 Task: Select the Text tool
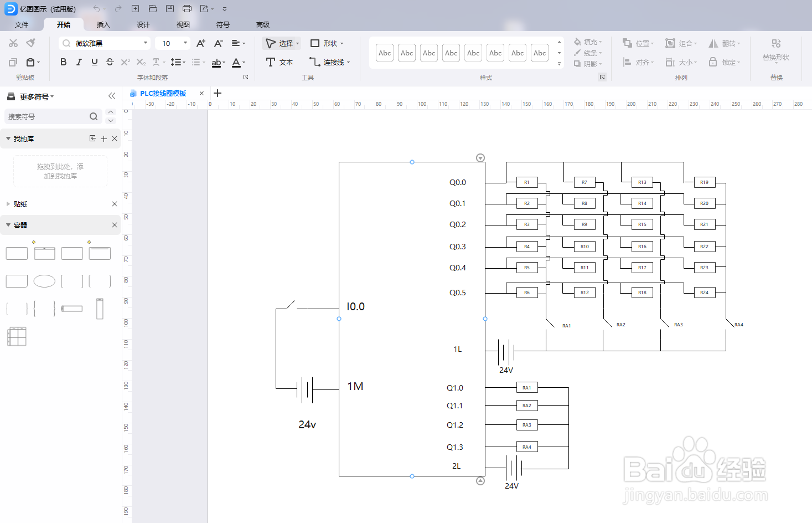coord(280,62)
